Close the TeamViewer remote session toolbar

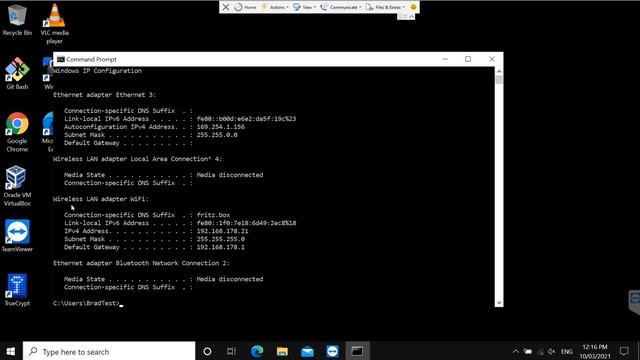click(x=226, y=7)
